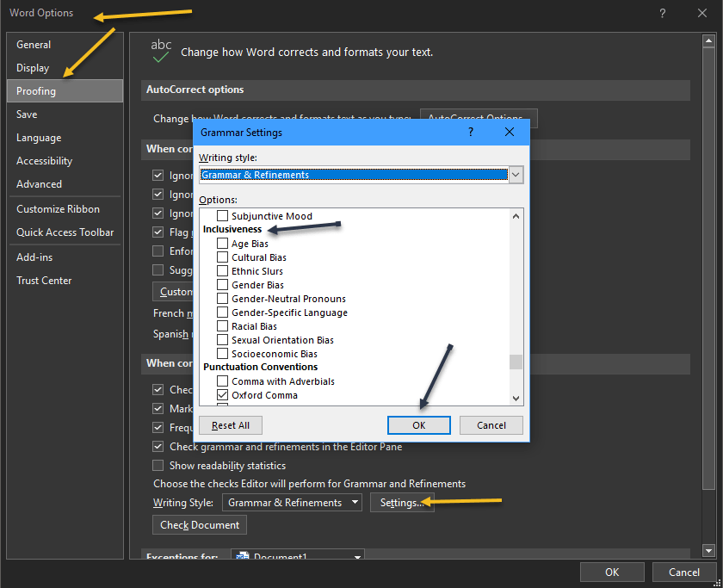Image resolution: width=723 pixels, height=588 pixels.
Task: Switch to the Advanced category
Action: (x=39, y=184)
